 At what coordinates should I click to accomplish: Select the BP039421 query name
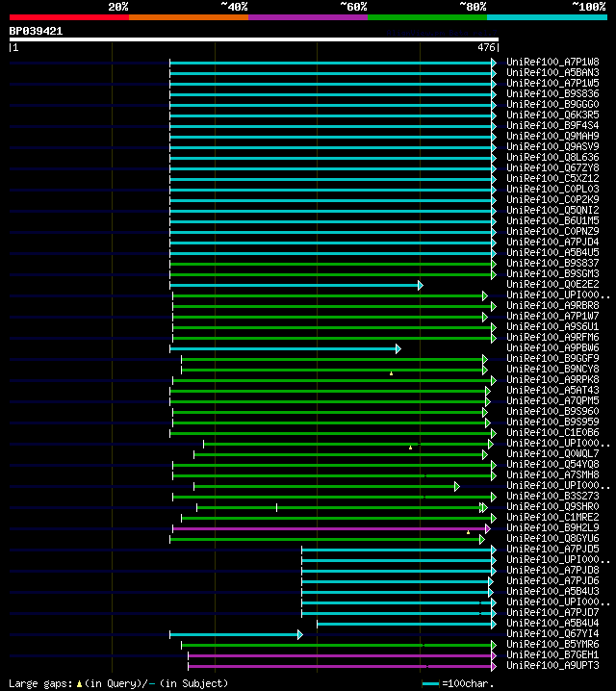pos(37,31)
